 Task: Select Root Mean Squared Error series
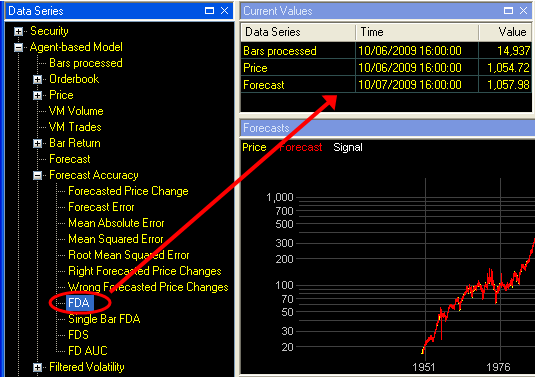click(128, 255)
